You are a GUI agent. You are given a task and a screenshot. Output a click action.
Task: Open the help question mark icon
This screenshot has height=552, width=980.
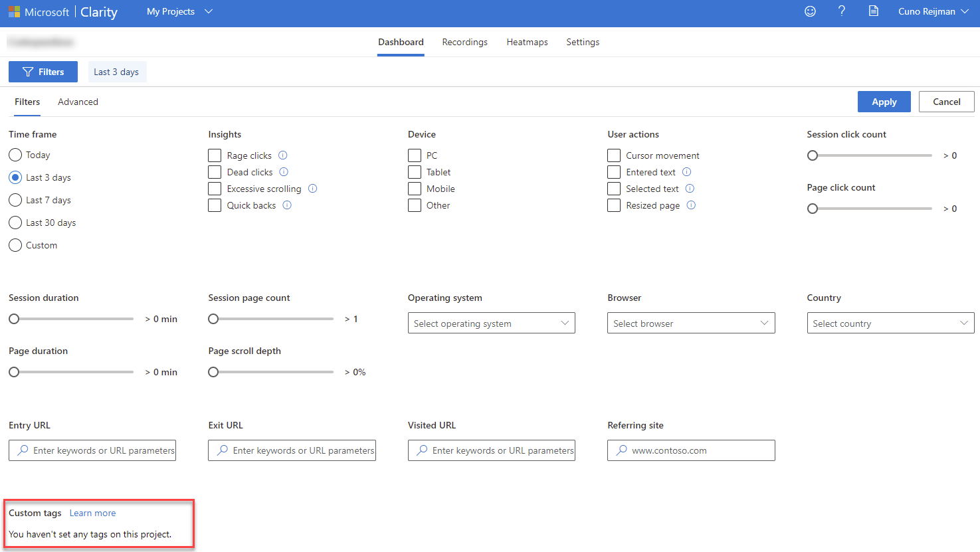842,11
